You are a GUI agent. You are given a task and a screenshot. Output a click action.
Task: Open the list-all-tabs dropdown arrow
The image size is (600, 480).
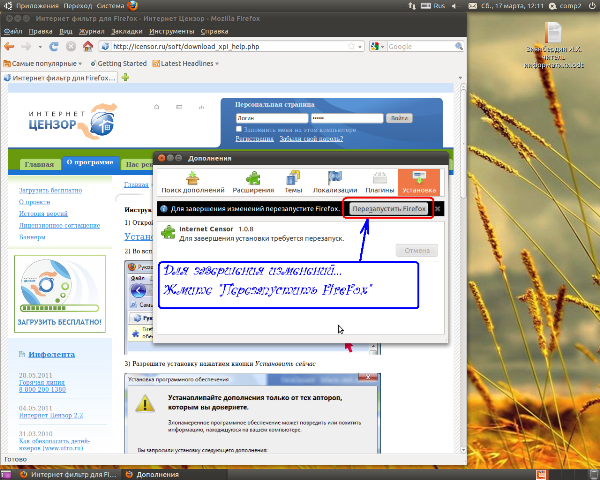pos(460,78)
